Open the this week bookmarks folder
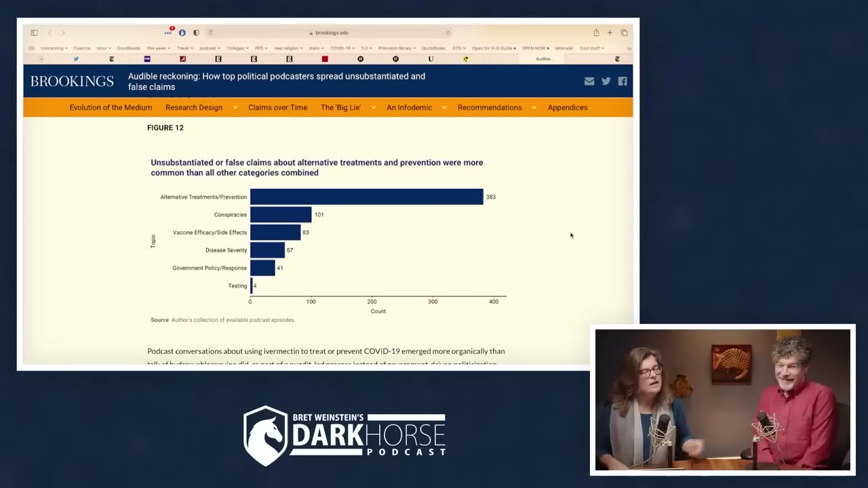Screen dimensions: 868x488 [158, 48]
